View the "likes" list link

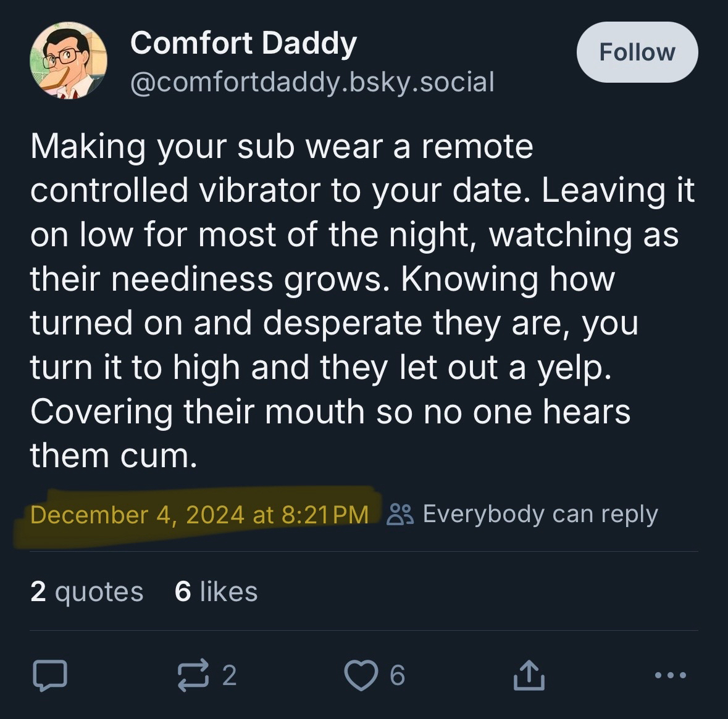point(228,592)
